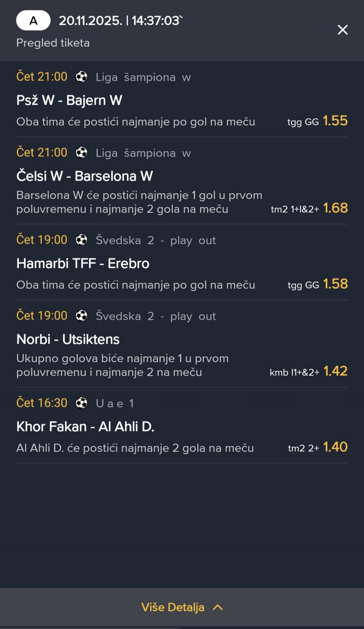Open the Khor Fakan - Al Ahli D. match
Image resolution: width=364 pixels, height=629 pixels.
coord(85,426)
